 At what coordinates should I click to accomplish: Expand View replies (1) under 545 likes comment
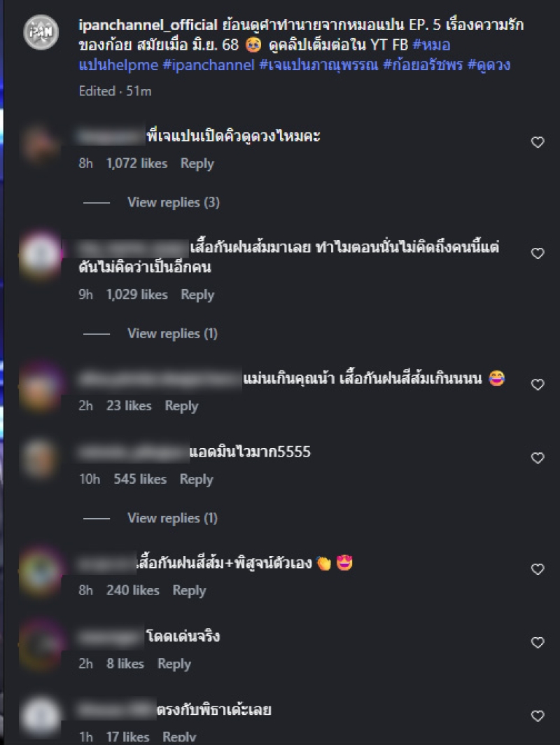172,518
